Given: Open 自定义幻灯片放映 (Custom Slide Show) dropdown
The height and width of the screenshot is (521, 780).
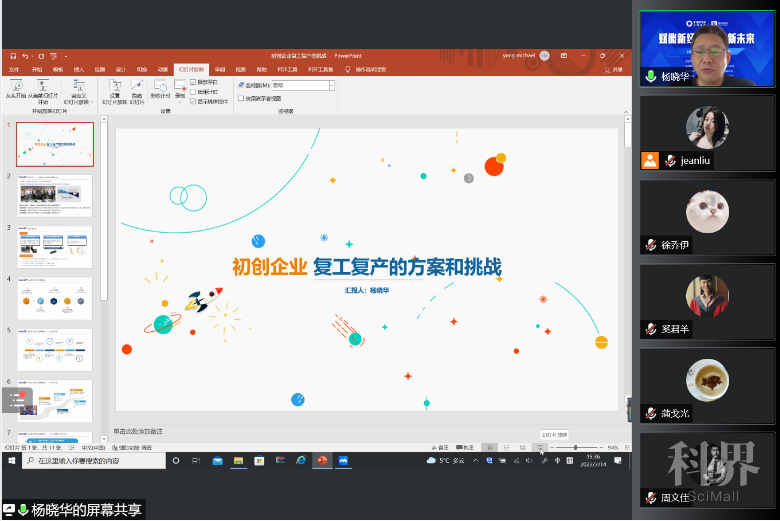Looking at the screenshot, I should (x=78, y=92).
